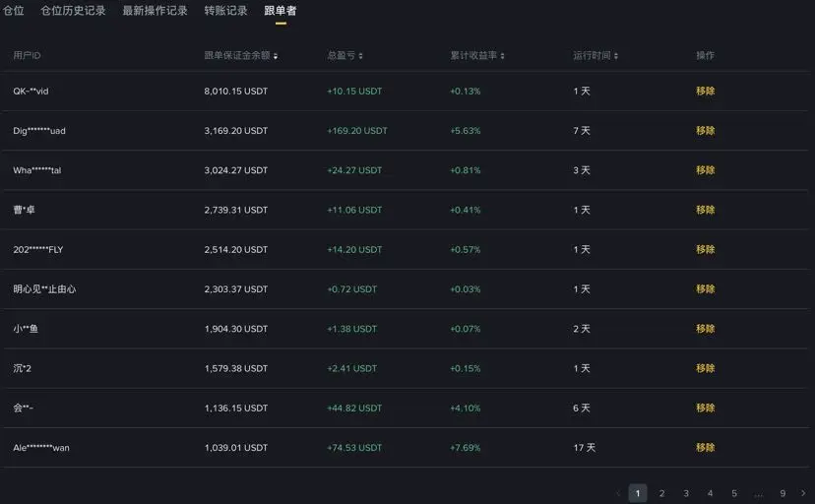Switch to 仓位历史记录 tab
The width and height of the screenshot is (815, 504).
tap(73, 11)
